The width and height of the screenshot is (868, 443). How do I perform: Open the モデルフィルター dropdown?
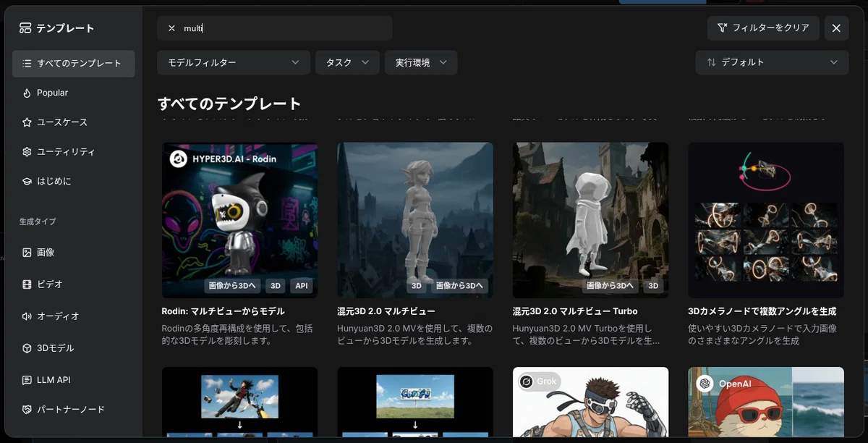pos(234,63)
